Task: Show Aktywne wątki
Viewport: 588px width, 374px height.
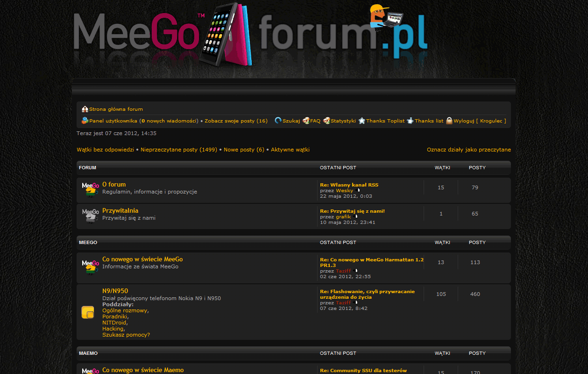Action: pos(290,150)
